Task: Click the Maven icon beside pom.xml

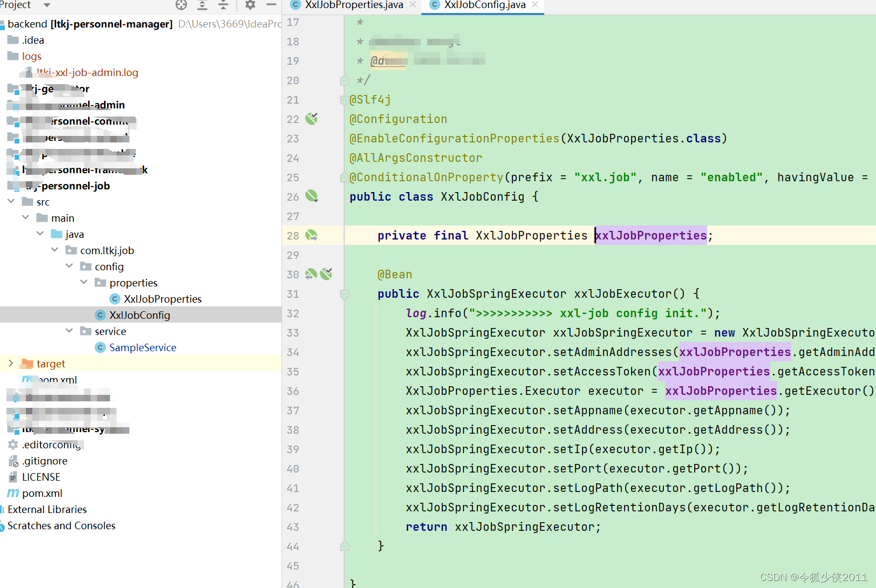Action: click(13, 493)
